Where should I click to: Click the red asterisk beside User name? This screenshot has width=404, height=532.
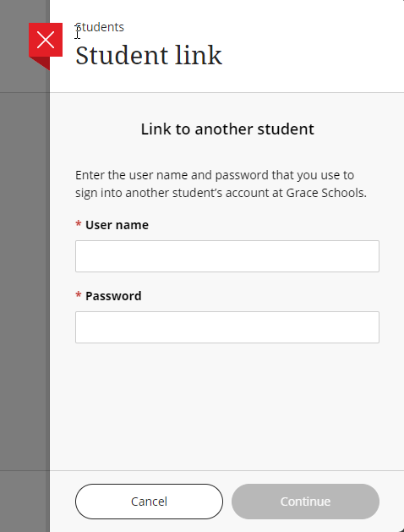click(79, 223)
